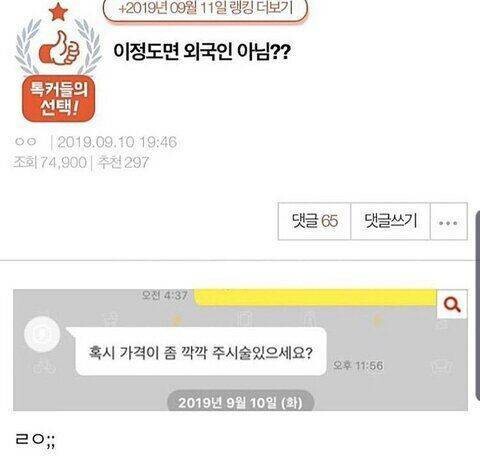This screenshot has width=480, height=466.
Task: Open the 댓글 65 comments tab
Action: click(315, 221)
